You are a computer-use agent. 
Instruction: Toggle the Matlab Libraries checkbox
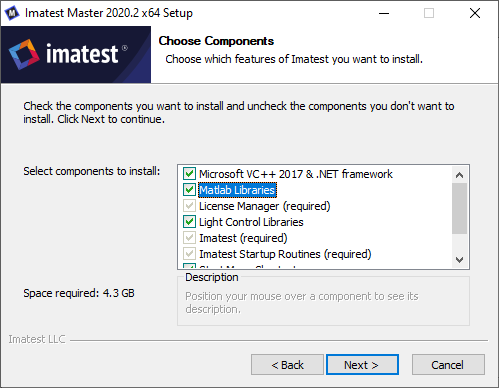tap(189, 190)
